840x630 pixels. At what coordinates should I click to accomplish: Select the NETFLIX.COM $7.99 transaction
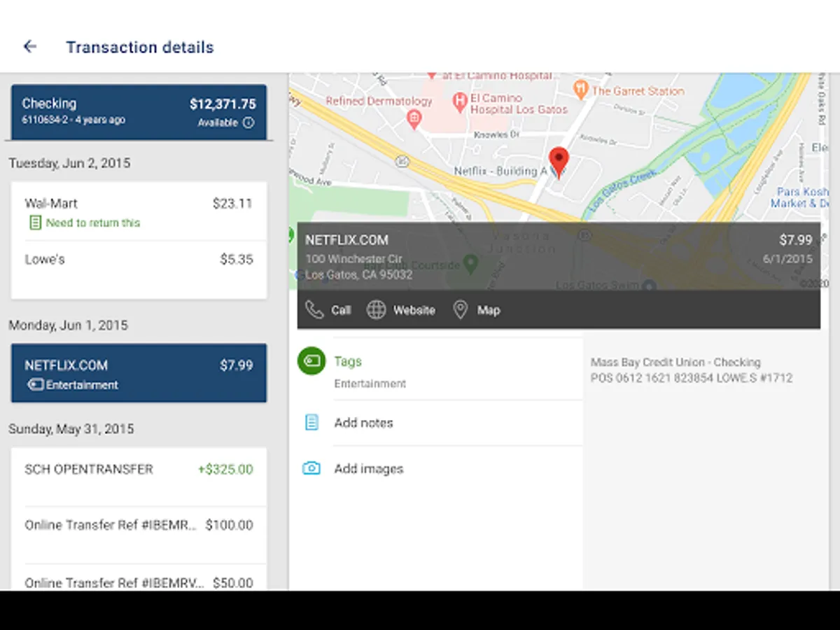tap(139, 373)
